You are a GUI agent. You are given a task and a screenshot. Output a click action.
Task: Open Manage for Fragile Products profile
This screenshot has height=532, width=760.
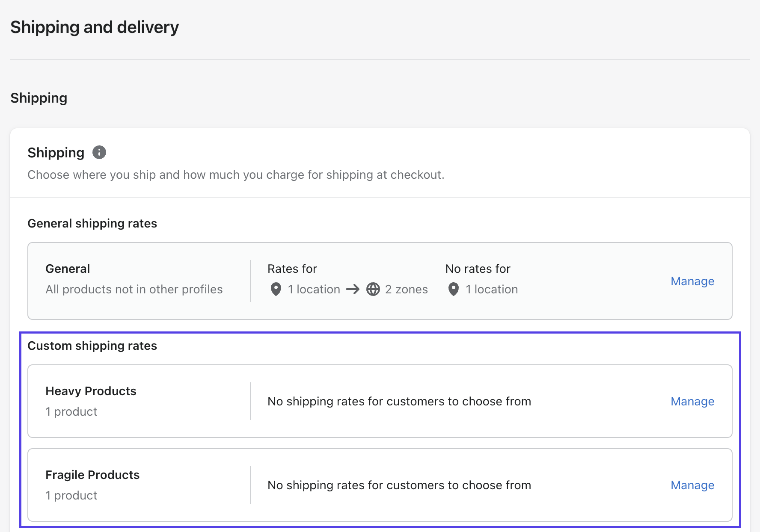pyautogui.click(x=692, y=485)
